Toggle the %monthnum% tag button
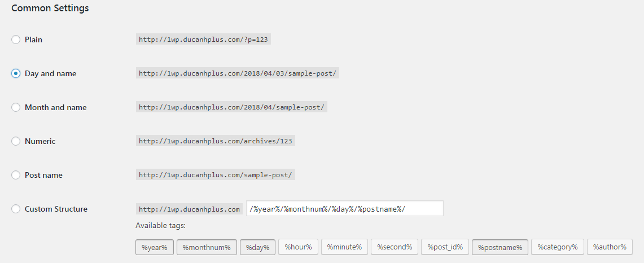The width and height of the screenshot is (644, 263). [207, 247]
